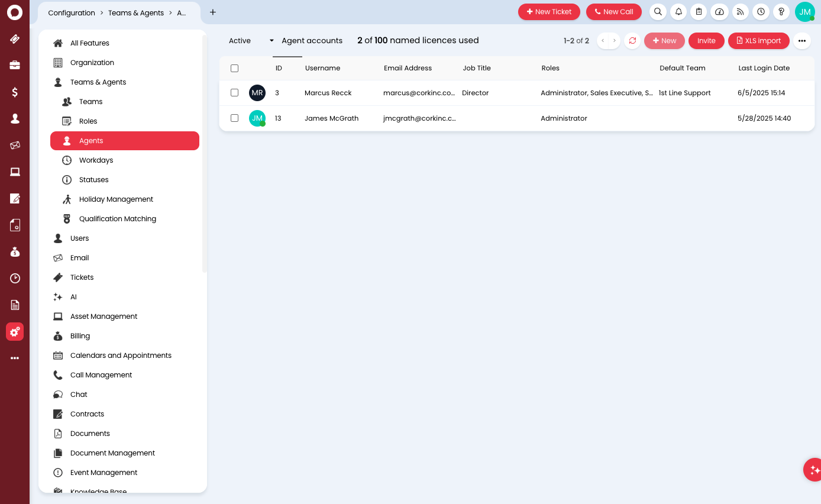Open briefcase icon in left sidebar
The image size is (821, 504).
click(15, 65)
